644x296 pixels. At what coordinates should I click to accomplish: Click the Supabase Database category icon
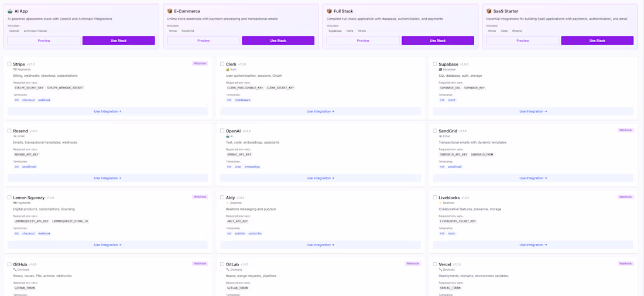click(x=440, y=70)
